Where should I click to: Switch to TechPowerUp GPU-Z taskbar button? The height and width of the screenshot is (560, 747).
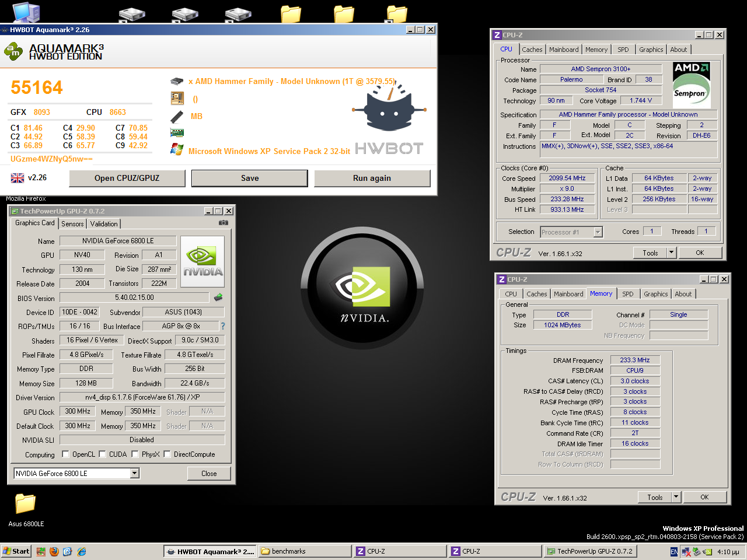[589, 551]
